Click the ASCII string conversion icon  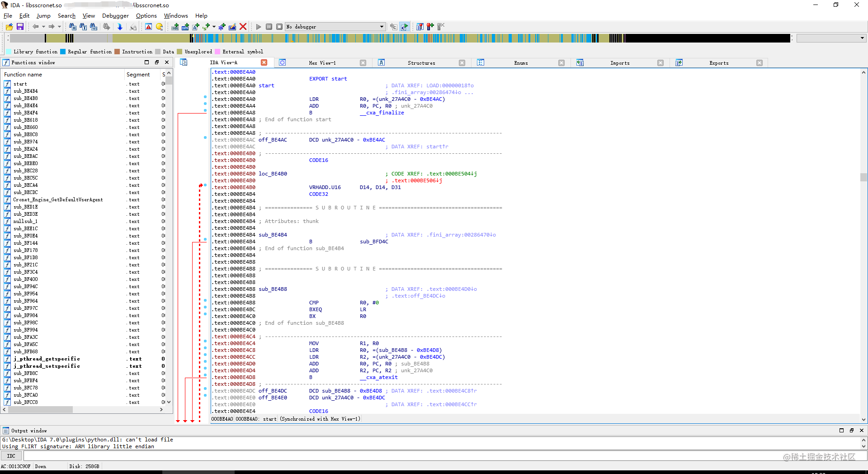point(196,27)
